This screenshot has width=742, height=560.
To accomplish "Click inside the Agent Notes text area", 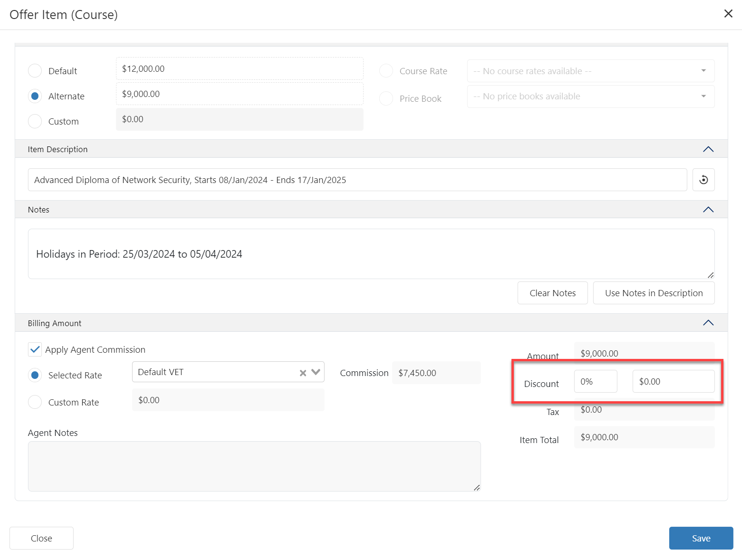I will tap(254, 466).
